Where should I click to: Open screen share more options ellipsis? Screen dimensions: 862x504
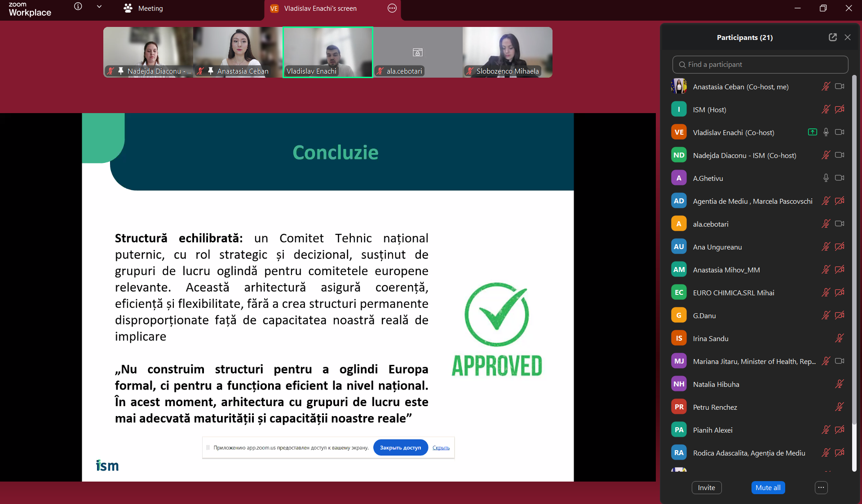[392, 9]
